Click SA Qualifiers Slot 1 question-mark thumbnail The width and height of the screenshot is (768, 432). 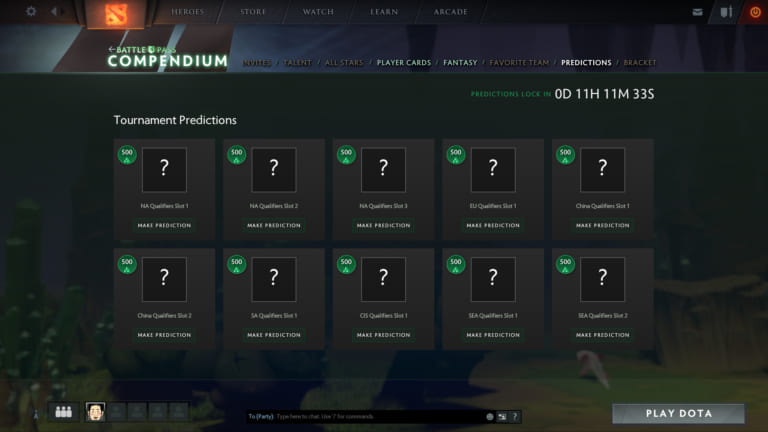(x=274, y=279)
